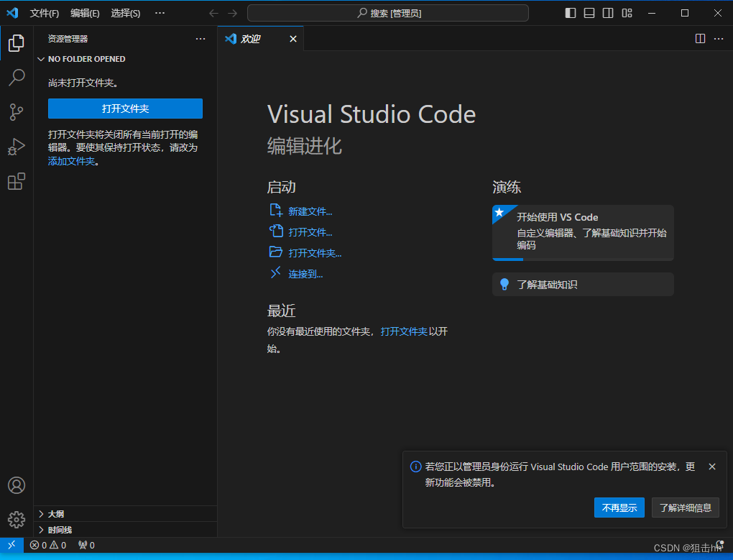Open the Manage gear icon
This screenshot has height=560, width=733.
[17, 519]
